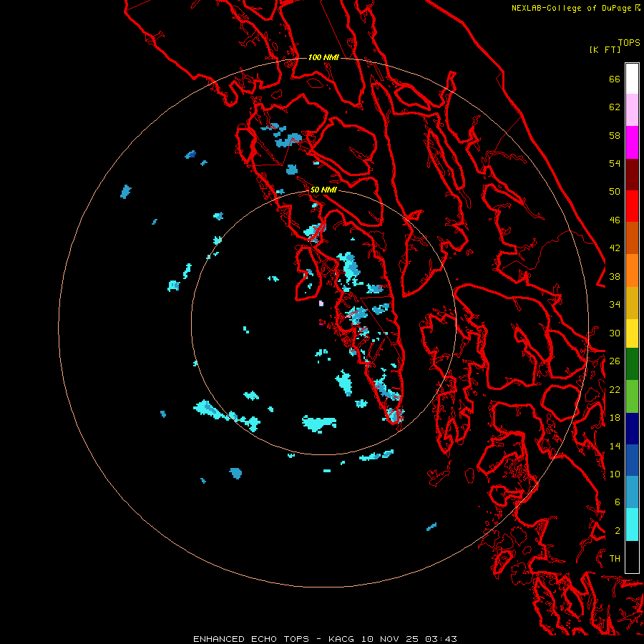Pick the light orange legend swatch

point(632,270)
